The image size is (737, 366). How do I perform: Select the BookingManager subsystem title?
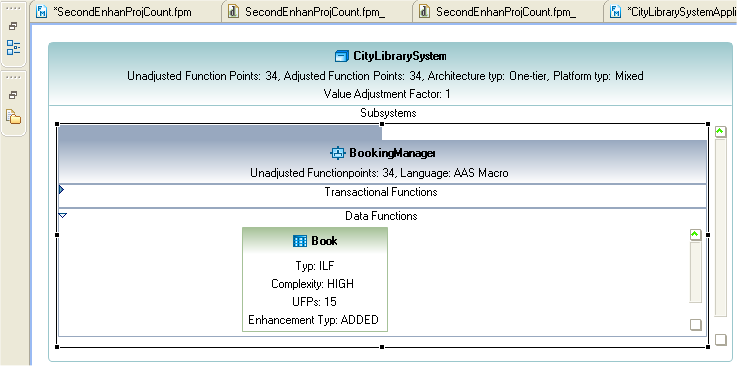(392, 153)
